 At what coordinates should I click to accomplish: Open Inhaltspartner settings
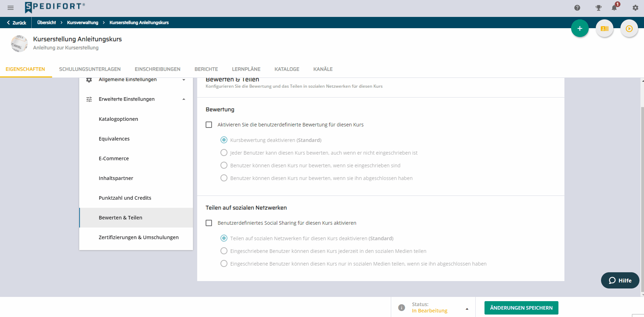point(136,178)
